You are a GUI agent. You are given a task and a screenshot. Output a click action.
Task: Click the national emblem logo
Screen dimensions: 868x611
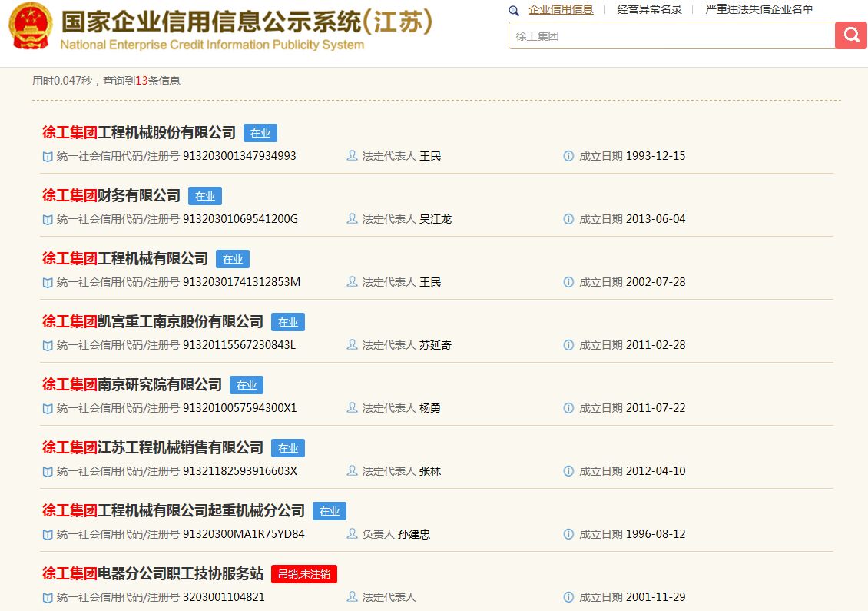pyautogui.click(x=31, y=26)
